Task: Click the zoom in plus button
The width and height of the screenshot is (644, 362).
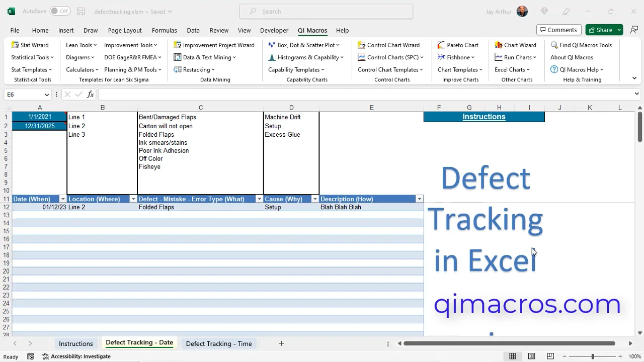Action: (x=620, y=356)
